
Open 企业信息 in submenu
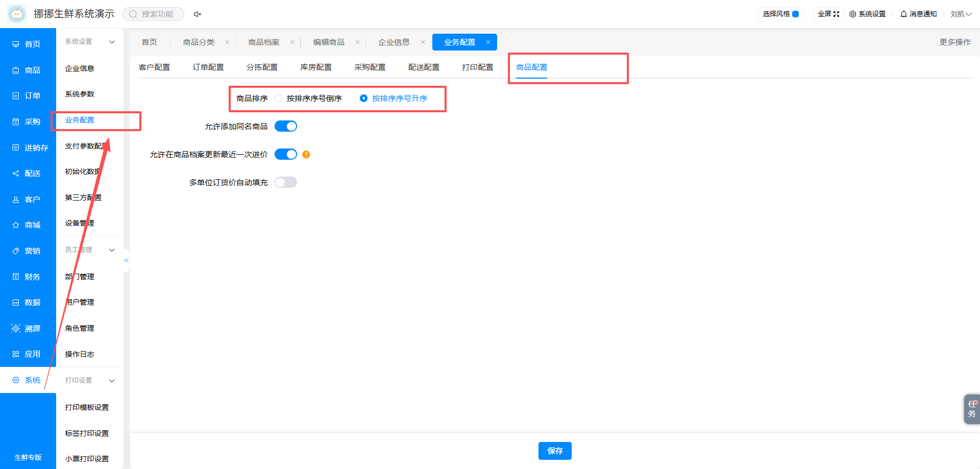pos(80,68)
